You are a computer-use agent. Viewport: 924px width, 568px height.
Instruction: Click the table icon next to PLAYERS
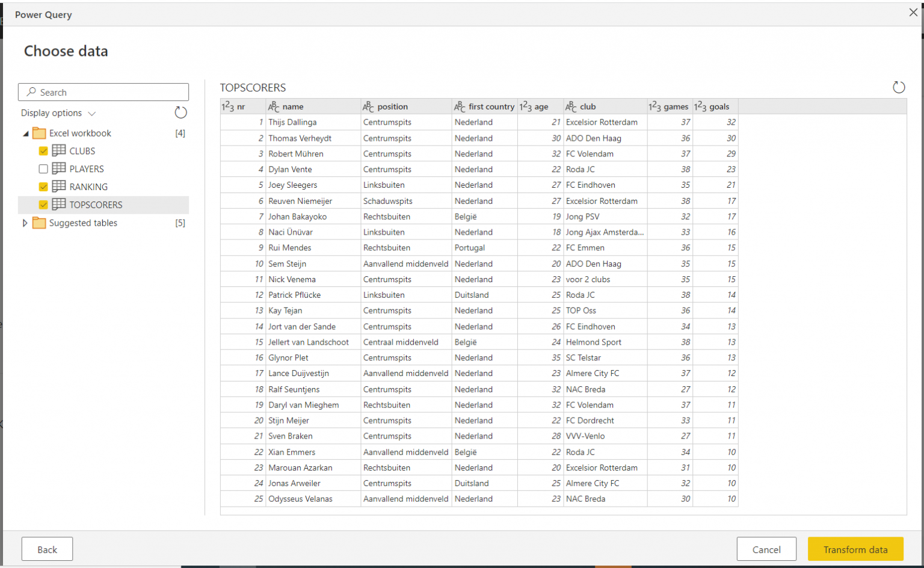click(58, 168)
